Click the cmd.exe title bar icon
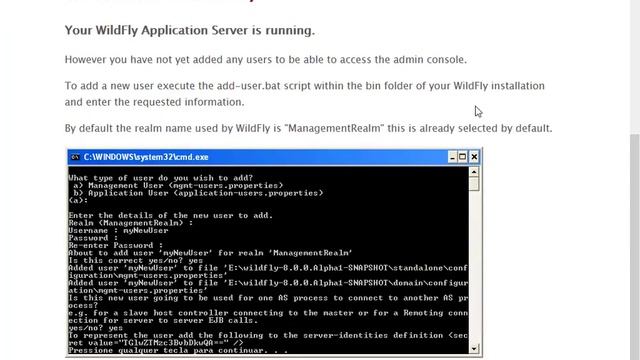Viewport: 640px width, 360px height. point(75,157)
